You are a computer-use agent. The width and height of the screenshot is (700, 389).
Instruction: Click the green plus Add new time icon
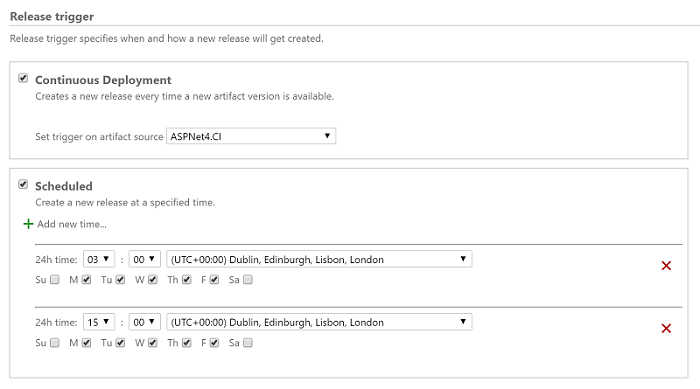tap(28, 224)
